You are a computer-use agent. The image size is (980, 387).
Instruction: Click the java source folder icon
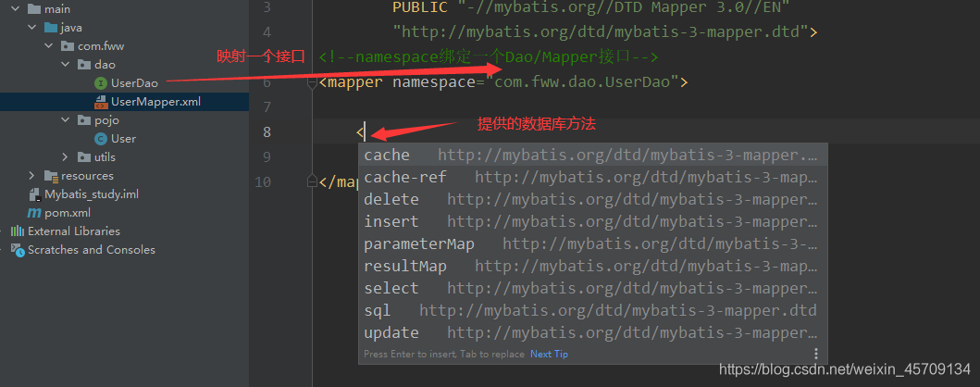(x=51, y=28)
